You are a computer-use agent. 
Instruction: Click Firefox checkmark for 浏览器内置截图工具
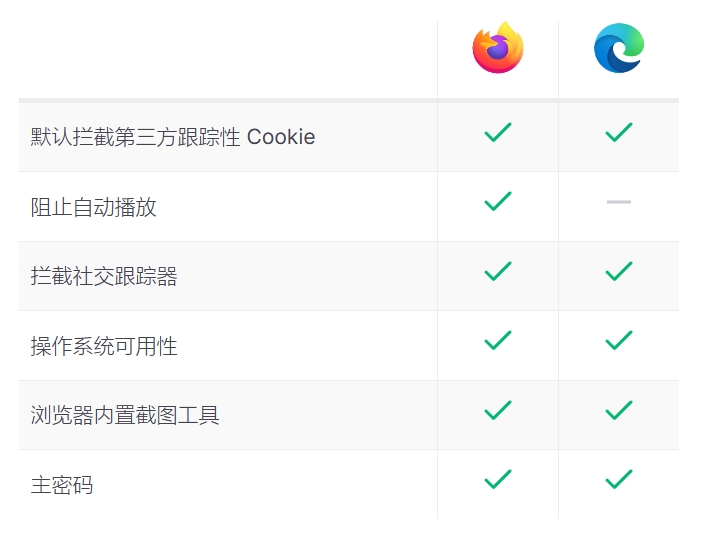coord(498,410)
